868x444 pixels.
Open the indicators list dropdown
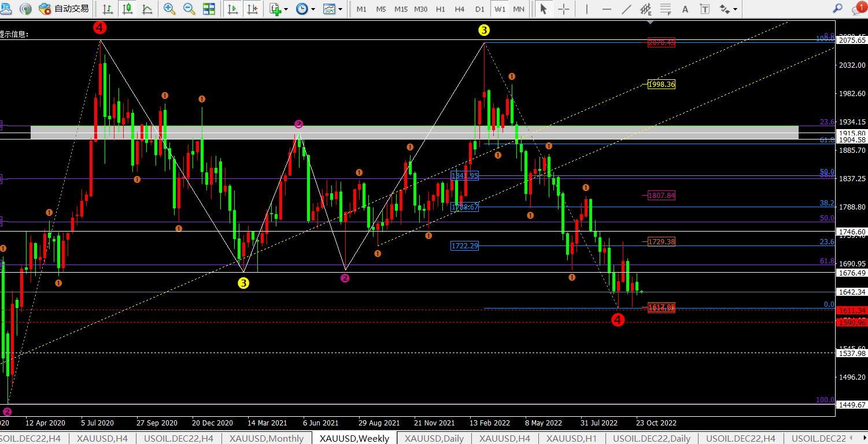pyautogui.click(x=278, y=9)
